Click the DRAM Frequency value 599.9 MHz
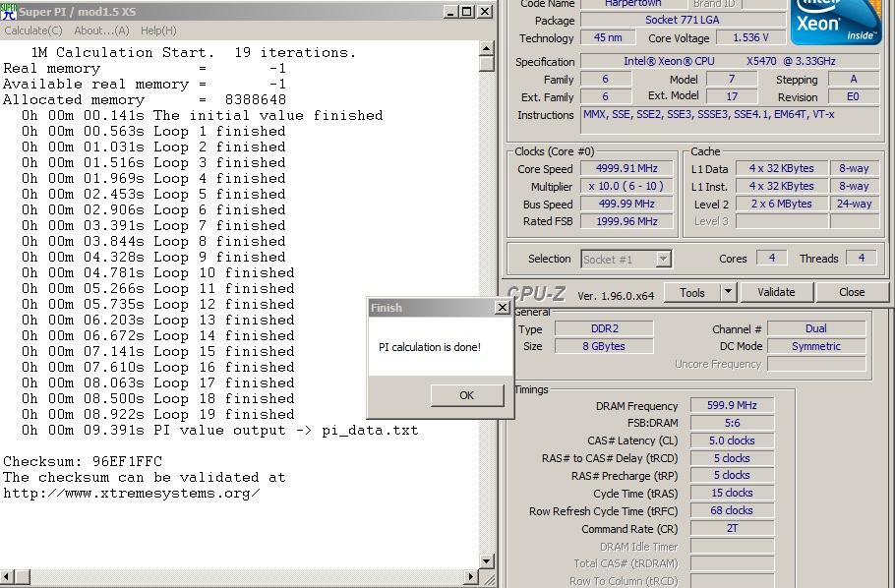This screenshot has width=895, height=588. [x=732, y=405]
